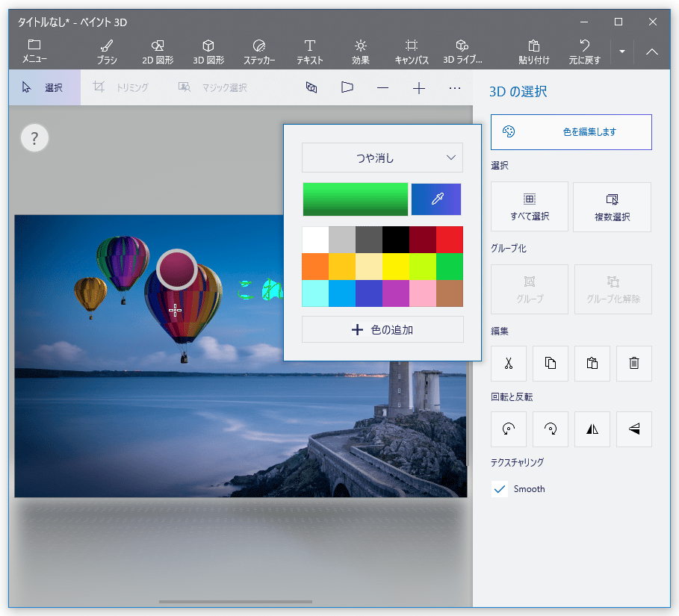679x616 pixels.
Task: Uncheck the Smooth texturing checkbox
Action: coord(500,489)
